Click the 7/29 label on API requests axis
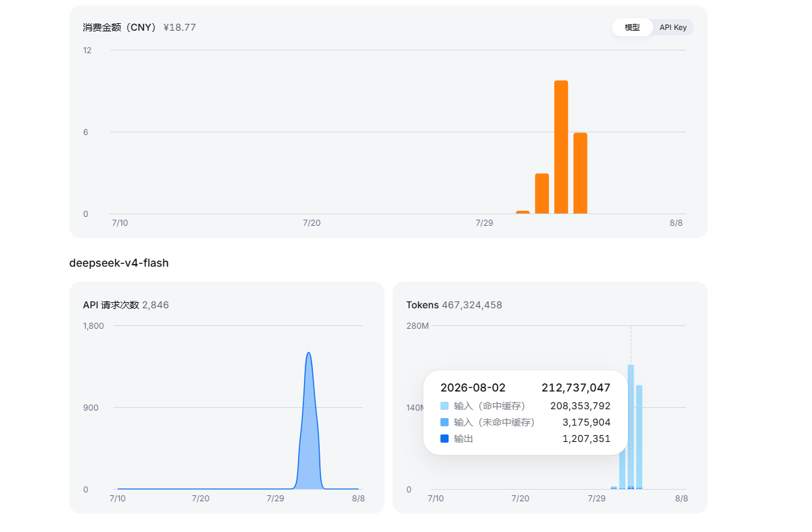This screenshot has width=812, height=532. 275,499
